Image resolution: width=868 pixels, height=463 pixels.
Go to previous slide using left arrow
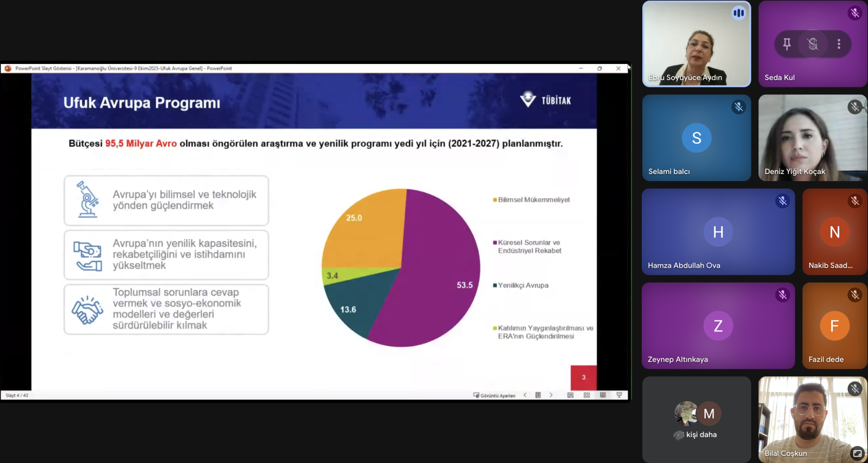[x=525, y=395]
